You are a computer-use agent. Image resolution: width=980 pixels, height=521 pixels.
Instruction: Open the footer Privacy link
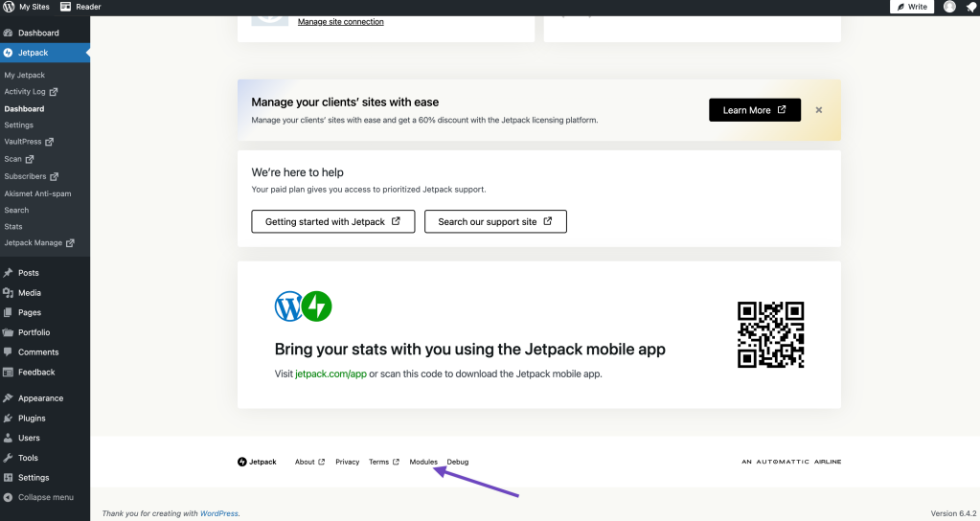coord(348,463)
